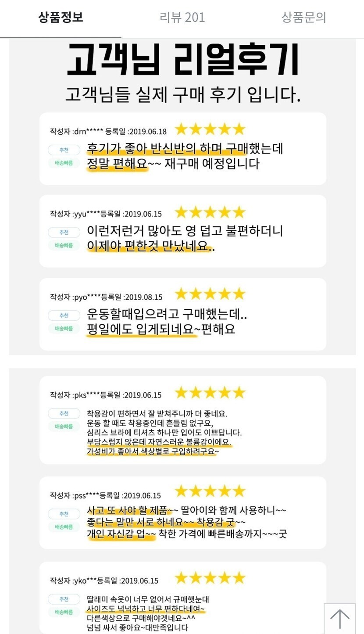Tap the 추천 badge on pss**** review
364x634 pixels.
64,514
